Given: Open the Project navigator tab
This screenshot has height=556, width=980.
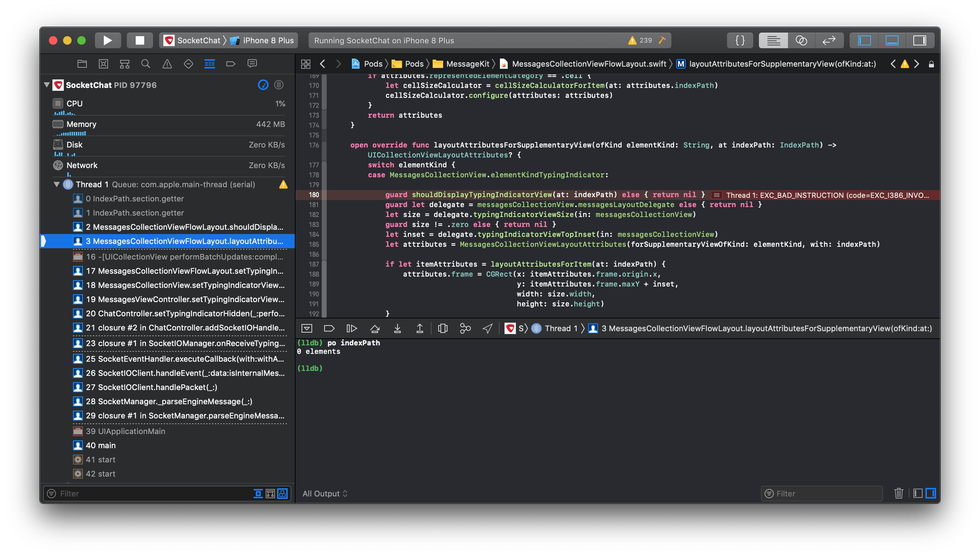Looking at the screenshot, I should coord(82,64).
